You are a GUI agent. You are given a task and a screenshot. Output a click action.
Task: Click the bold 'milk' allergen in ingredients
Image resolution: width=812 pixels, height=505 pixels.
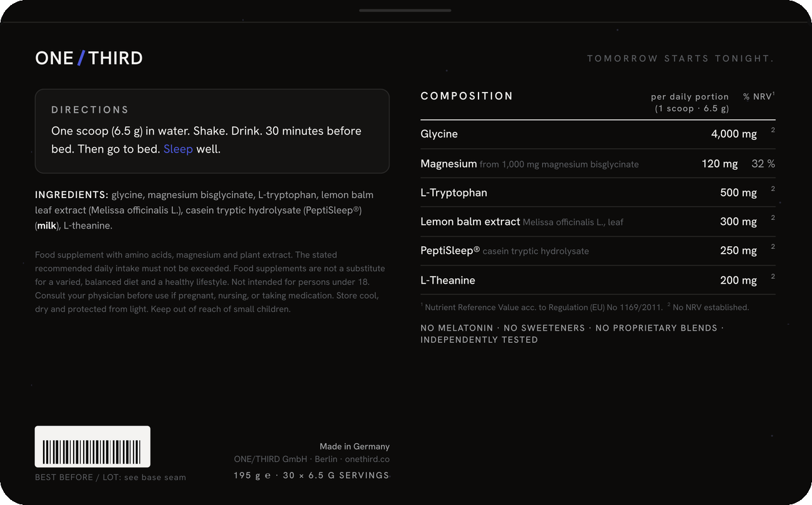coord(47,226)
